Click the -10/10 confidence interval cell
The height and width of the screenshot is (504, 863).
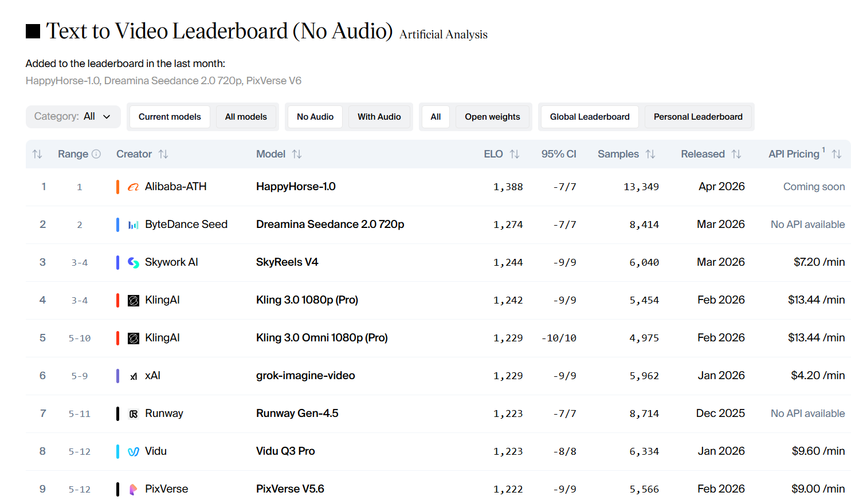559,338
